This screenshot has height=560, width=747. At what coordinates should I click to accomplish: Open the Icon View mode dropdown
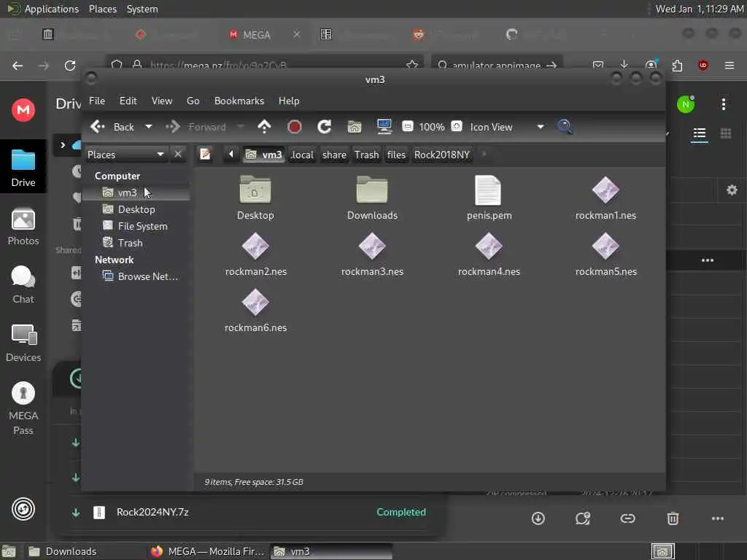tap(507, 127)
